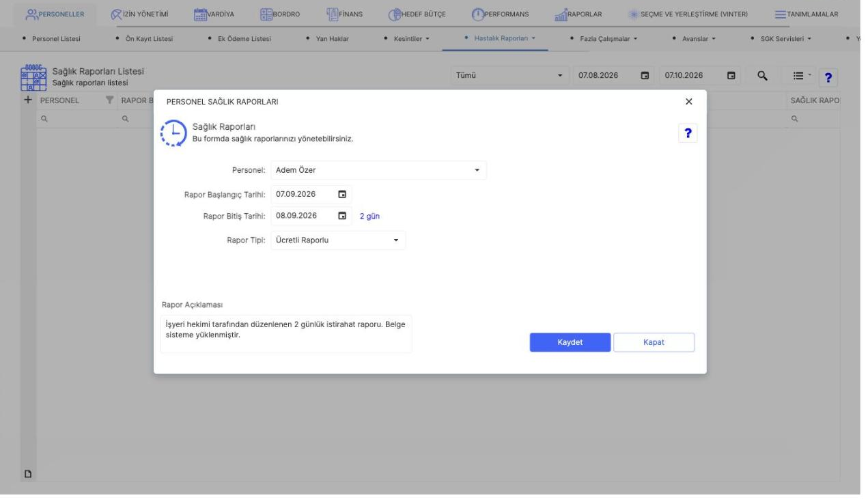Viewport: 868px width, 502px height.
Task: Click the search magnifier in list toolbar
Action: point(762,75)
